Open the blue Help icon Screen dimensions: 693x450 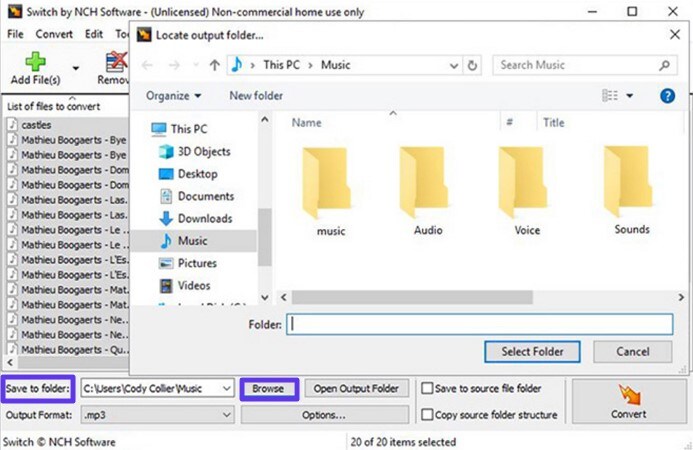click(667, 95)
